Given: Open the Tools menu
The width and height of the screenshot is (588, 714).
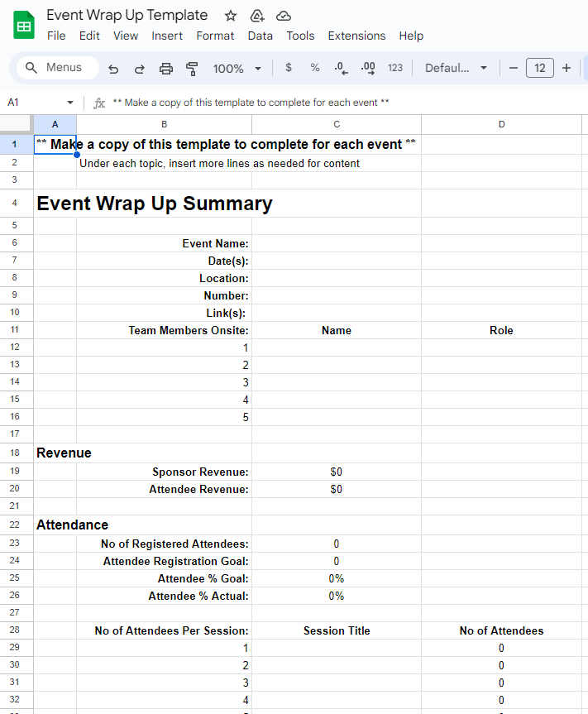Looking at the screenshot, I should click(300, 36).
